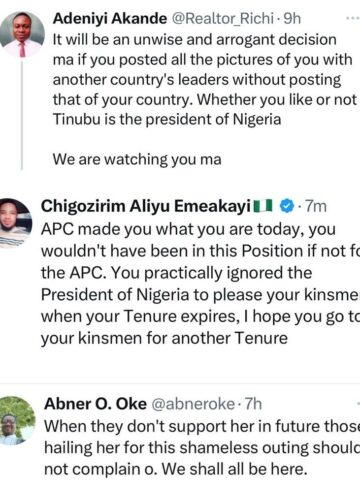Open Chigozirim Aliyu Emeakayi display name
This screenshot has width=360, height=504.
click(x=146, y=206)
